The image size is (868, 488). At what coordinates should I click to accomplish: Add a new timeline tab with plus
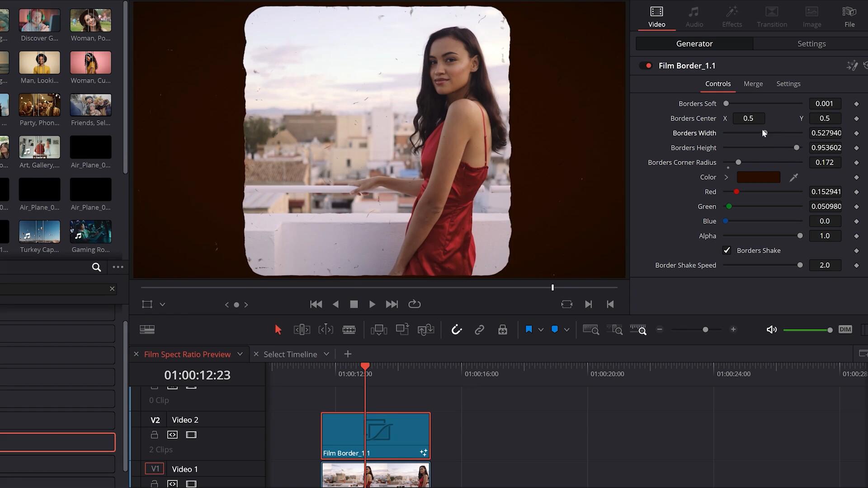[348, 354]
